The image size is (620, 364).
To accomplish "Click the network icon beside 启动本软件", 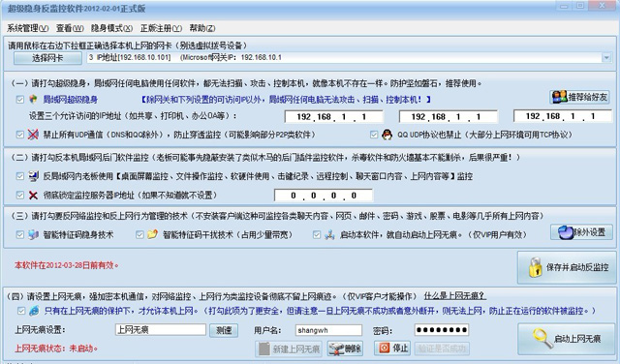I will tap(329, 235).
